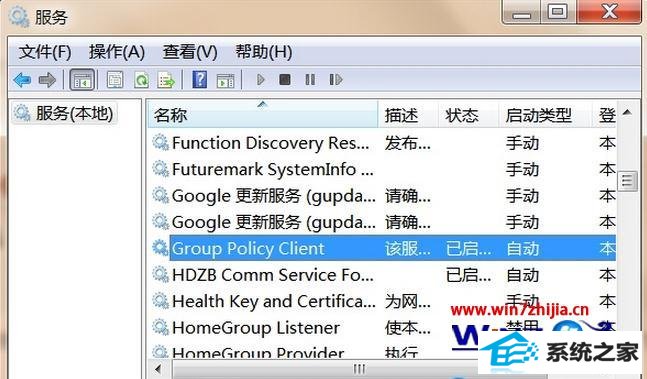Click the Refresh toolbar icon
This screenshot has height=379, width=647.
141,80
